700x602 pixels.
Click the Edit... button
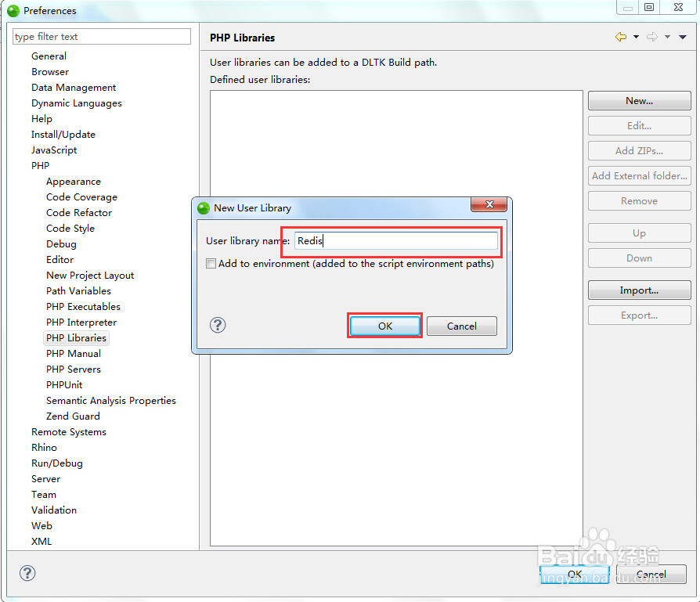[x=639, y=126]
